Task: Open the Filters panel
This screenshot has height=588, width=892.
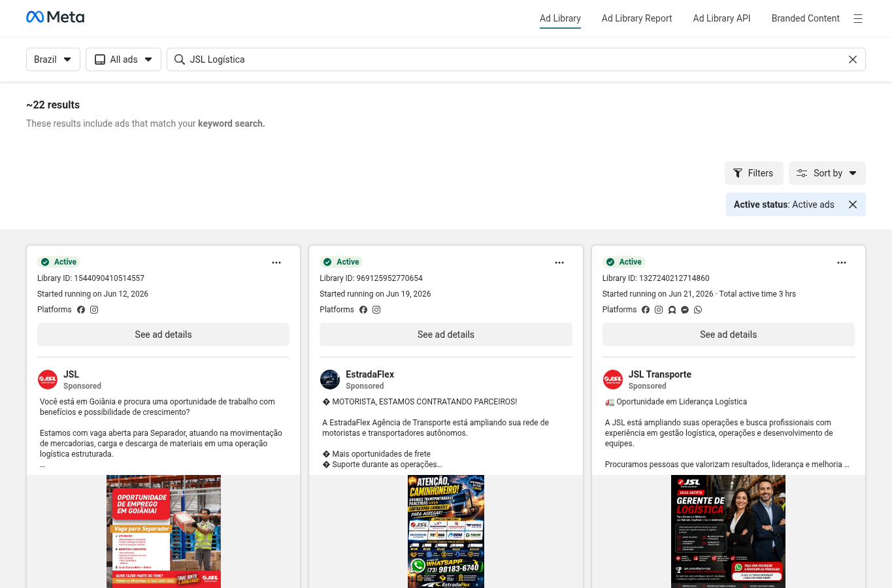Action: (x=753, y=173)
